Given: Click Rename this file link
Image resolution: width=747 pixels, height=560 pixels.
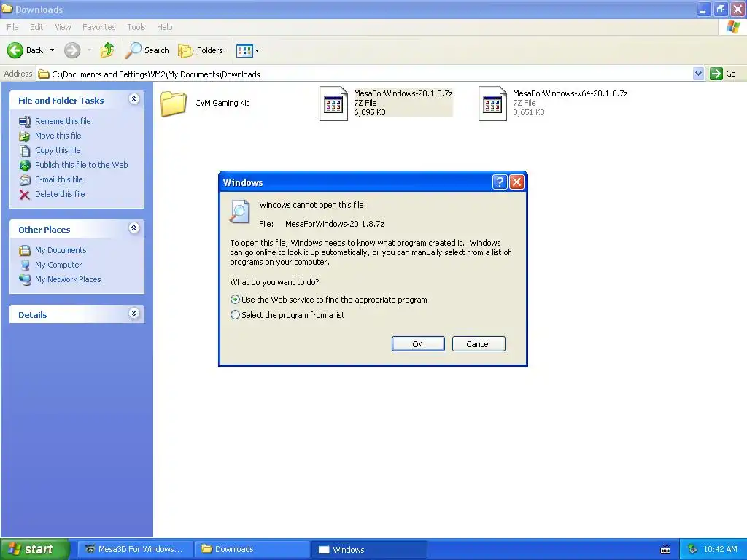Looking at the screenshot, I should point(63,121).
